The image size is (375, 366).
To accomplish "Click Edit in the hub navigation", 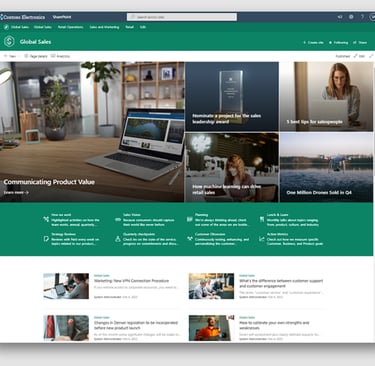I will 143,27.
